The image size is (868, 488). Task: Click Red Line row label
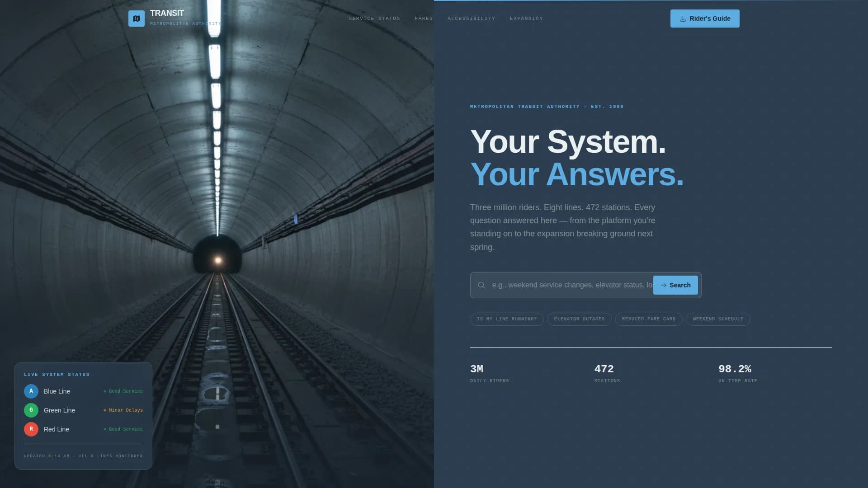(57, 429)
